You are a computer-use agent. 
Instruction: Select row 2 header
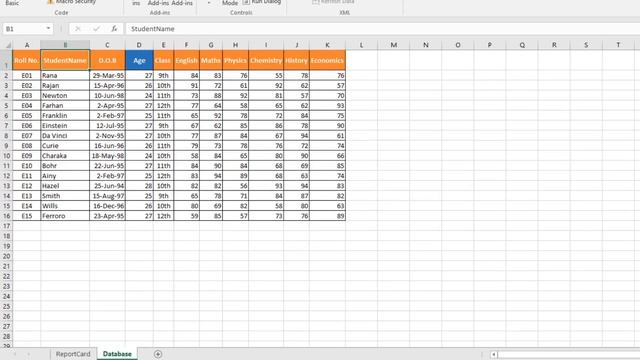coord(6,76)
